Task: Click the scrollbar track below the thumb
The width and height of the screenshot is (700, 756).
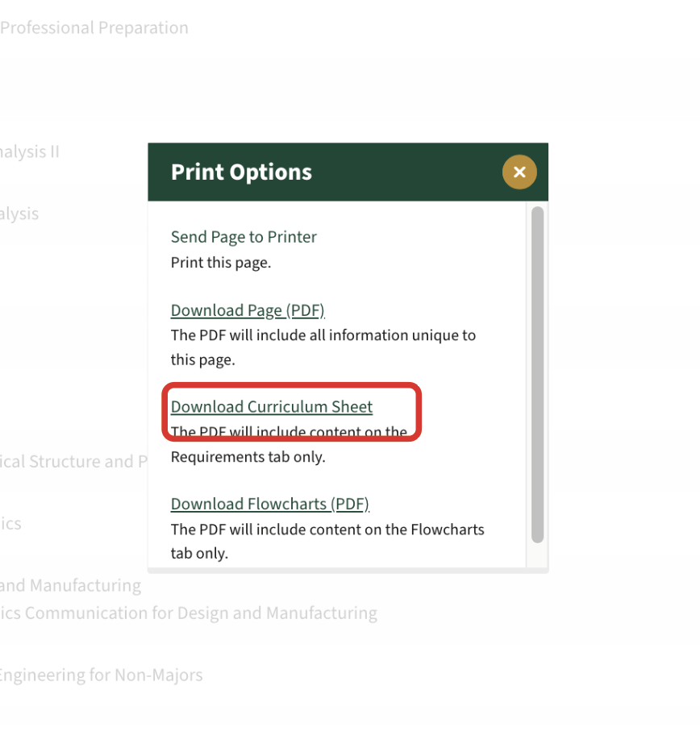Action: click(x=537, y=555)
